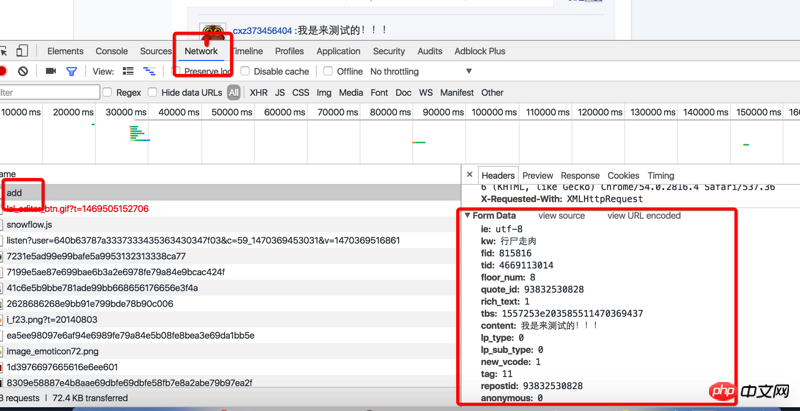The height and width of the screenshot is (411, 800).
Task: Toggle the filter funnel icon
Action: point(71,71)
